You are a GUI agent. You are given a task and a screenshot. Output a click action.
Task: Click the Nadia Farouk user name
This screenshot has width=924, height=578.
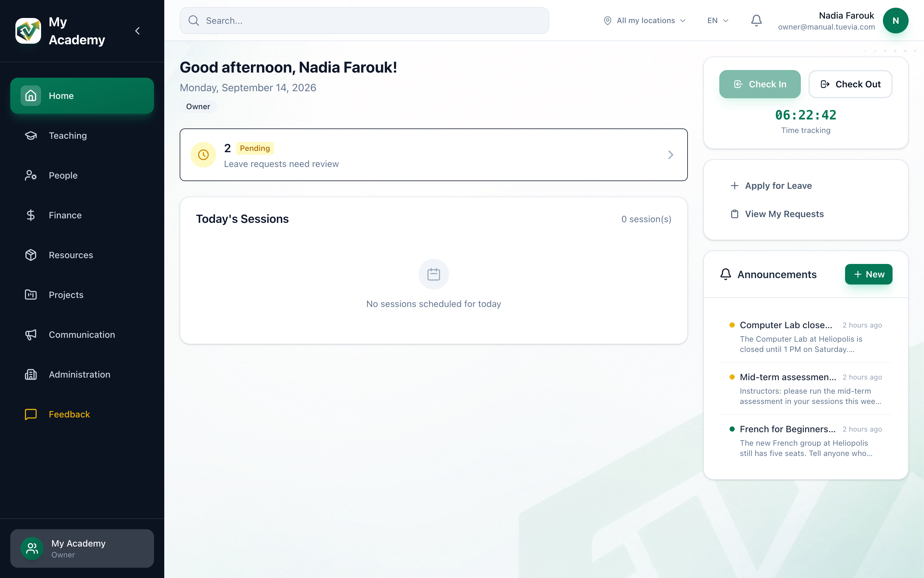point(846,15)
